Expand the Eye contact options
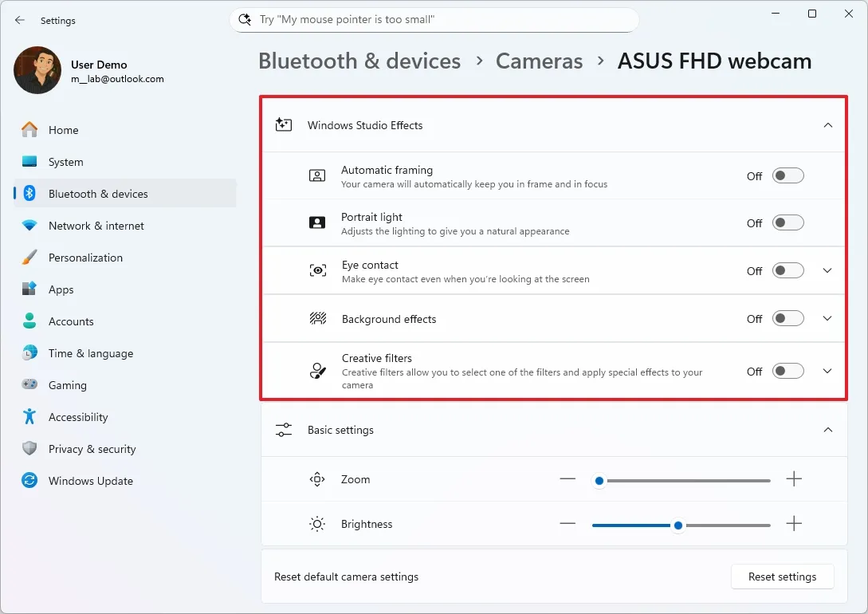This screenshot has width=868, height=614. (827, 270)
